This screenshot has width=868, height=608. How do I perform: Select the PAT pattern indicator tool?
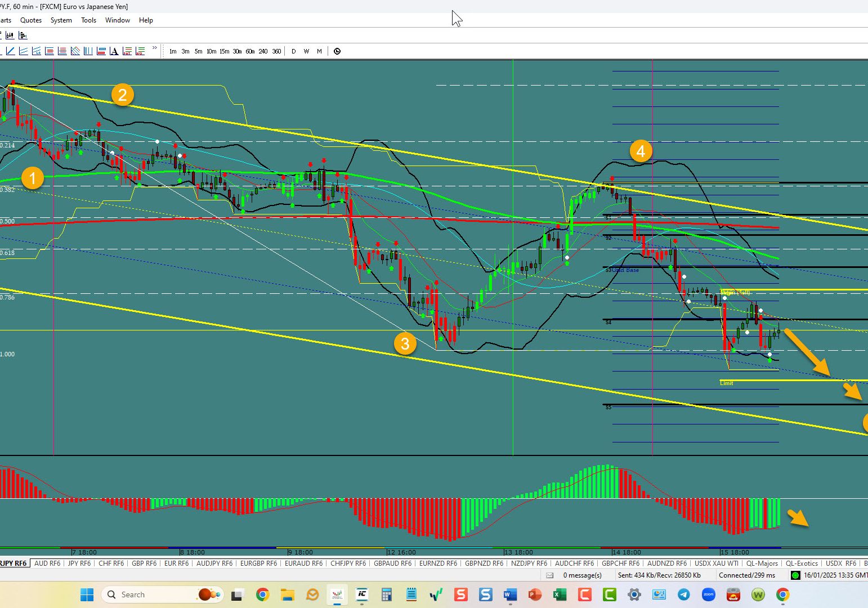click(127, 51)
